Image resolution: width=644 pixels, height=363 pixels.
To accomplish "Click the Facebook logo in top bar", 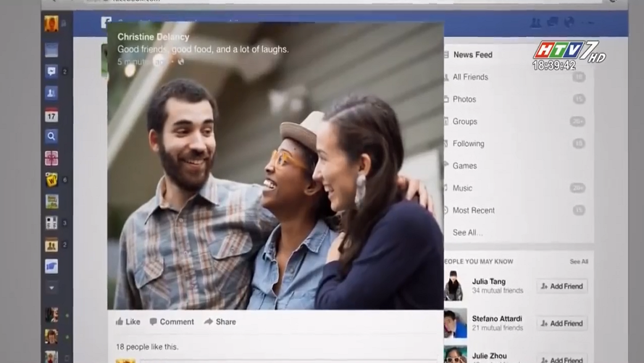I will pyautogui.click(x=106, y=22).
